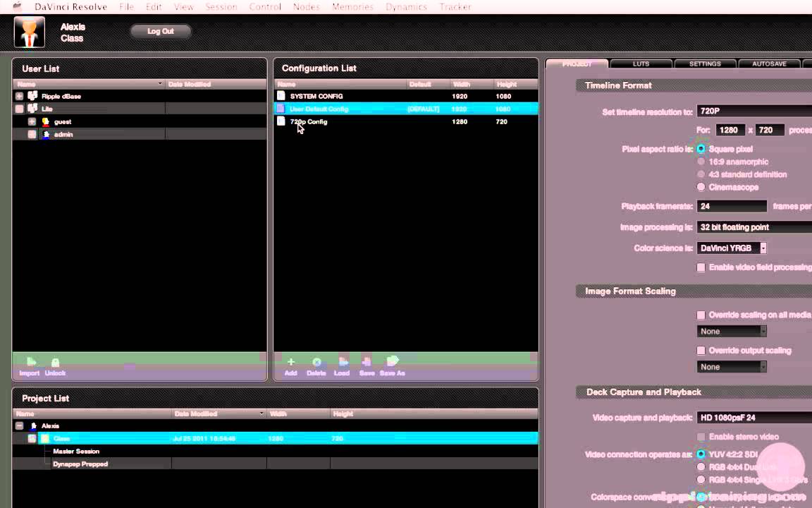812x508 pixels.
Task: Sort Project List by Date Modified
Action: [219, 413]
